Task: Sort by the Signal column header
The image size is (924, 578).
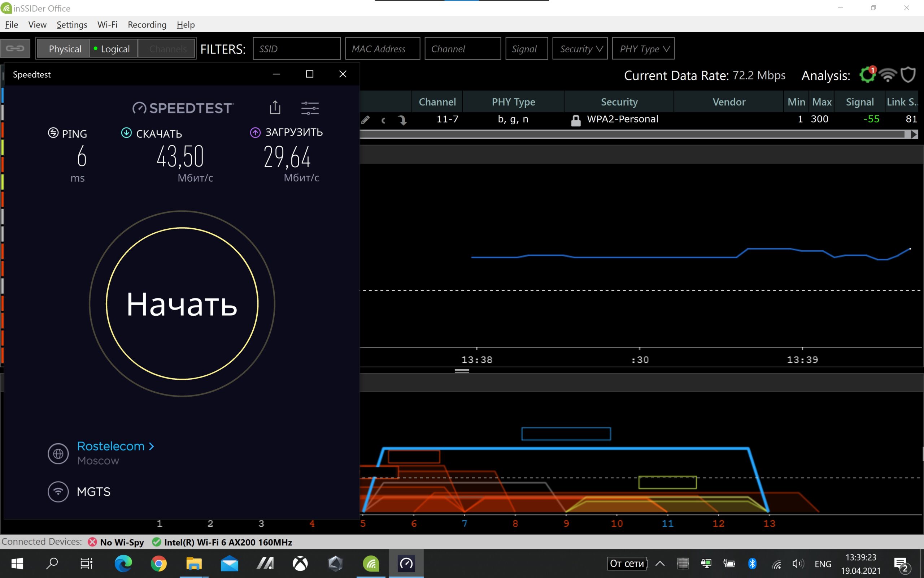Action: 859,102
